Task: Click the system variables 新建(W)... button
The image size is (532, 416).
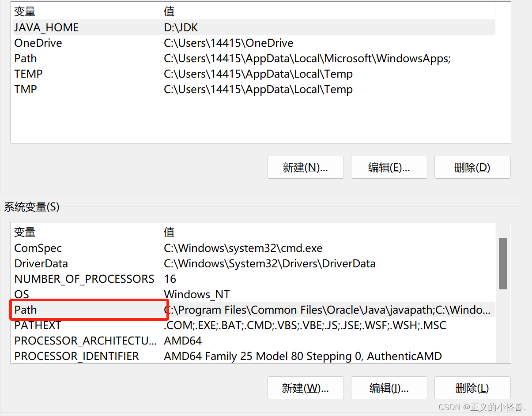Action: coord(306,388)
